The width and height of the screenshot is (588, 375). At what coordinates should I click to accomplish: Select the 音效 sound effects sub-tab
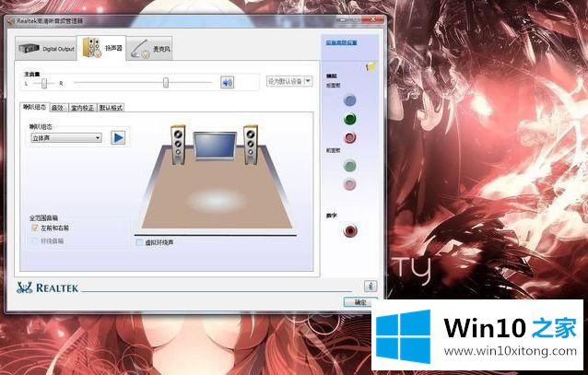click(x=58, y=108)
